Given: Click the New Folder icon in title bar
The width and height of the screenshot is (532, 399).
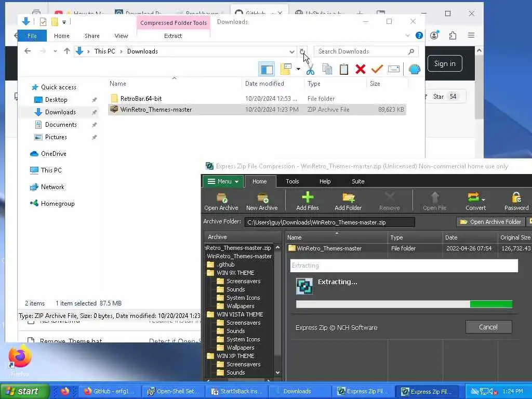Looking at the screenshot, I should click(x=54, y=22).
